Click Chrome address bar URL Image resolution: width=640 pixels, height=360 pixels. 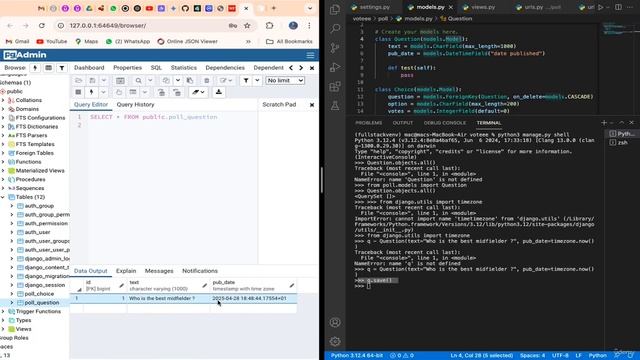coord(107,25)
